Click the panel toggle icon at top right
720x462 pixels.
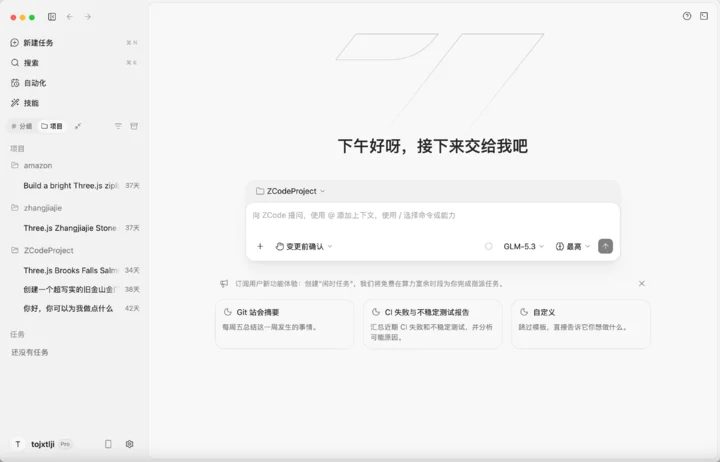704,16
